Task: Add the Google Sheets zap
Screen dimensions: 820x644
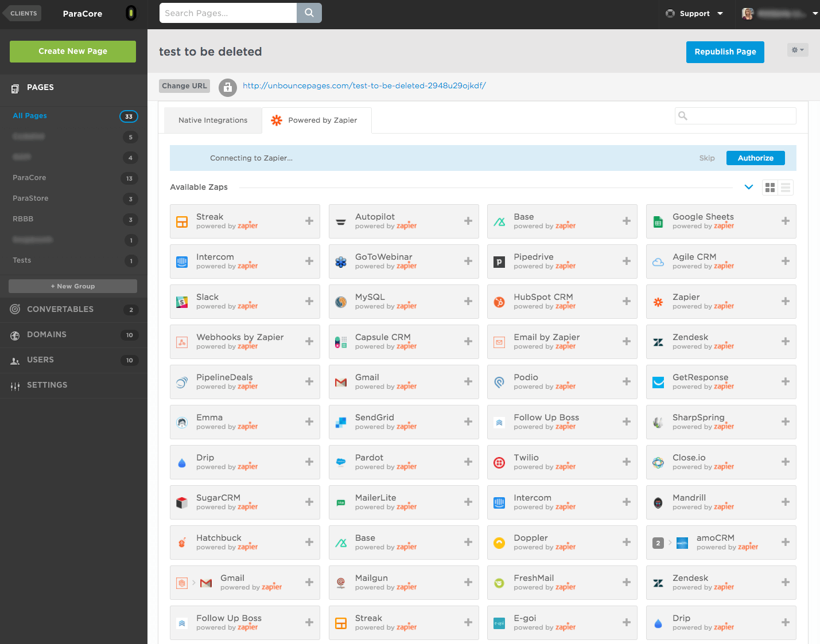Action: click(x=785, y=221)
